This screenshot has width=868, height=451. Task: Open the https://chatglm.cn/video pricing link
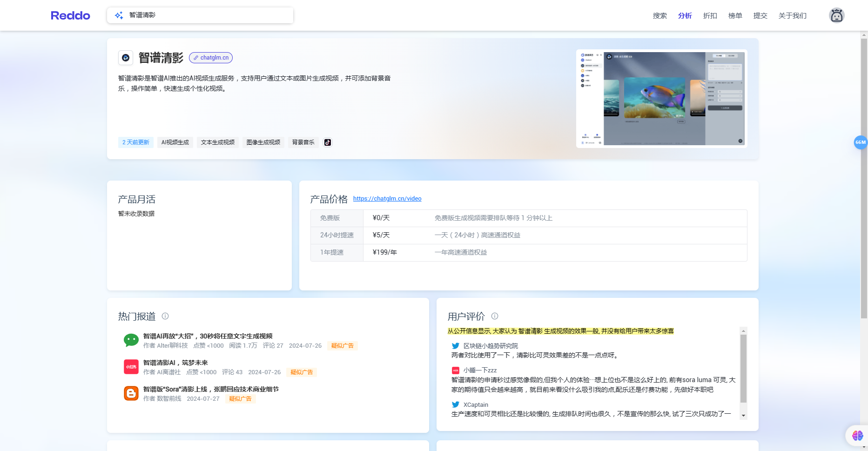pos(387,199)
